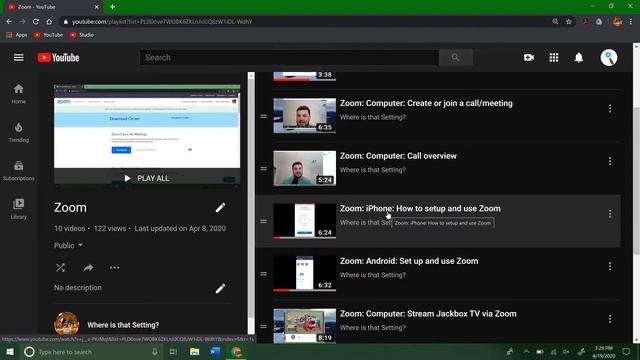Open Subscriptions in the sidebar
Image resolution: width=640 pixels, height=360 pixels.
(x=18, y=171)
